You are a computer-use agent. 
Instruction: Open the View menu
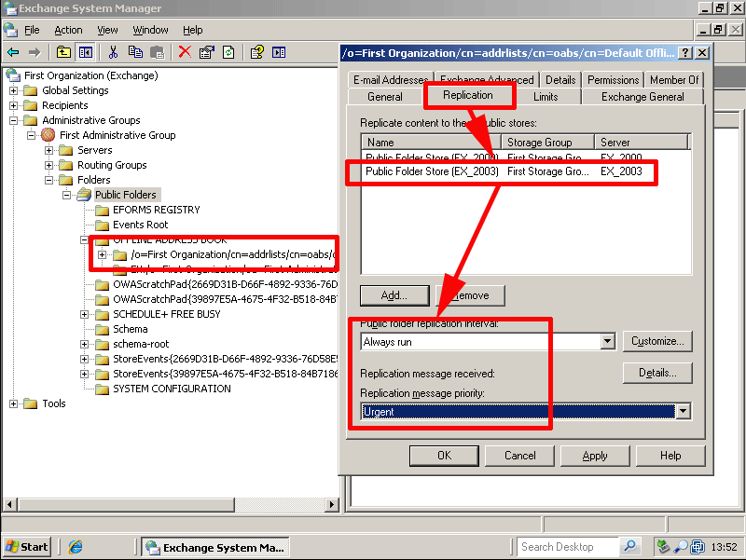click(107, 30)
